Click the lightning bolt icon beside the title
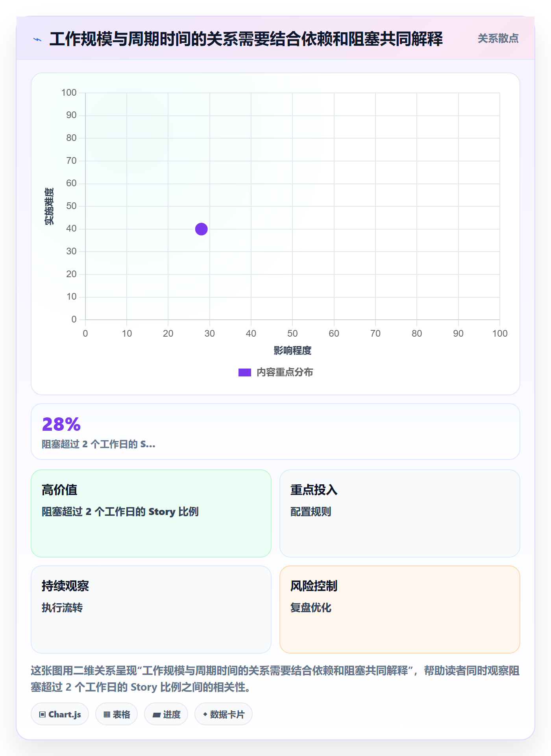The height and width of the screenshot is (756, 551). [x=37, y=39]
